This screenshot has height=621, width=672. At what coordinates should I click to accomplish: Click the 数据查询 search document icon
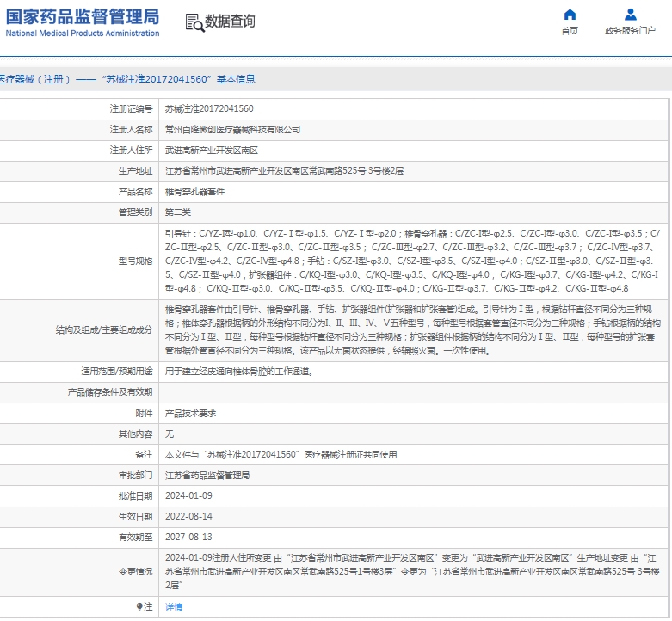tap(194, 22)
